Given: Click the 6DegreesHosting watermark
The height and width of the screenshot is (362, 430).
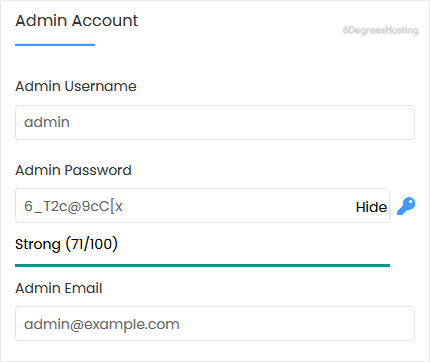Looking at the screenshot, I should (381, 30).
